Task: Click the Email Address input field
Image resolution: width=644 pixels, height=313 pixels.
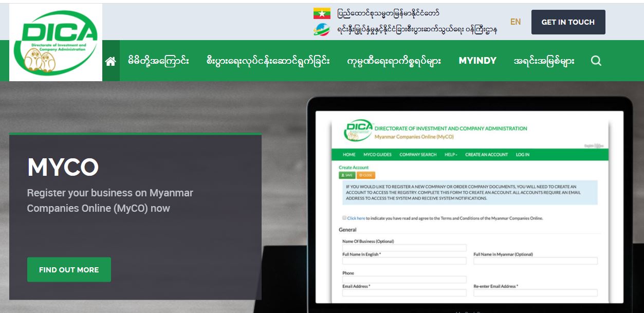Action: [x=404, y=293]
